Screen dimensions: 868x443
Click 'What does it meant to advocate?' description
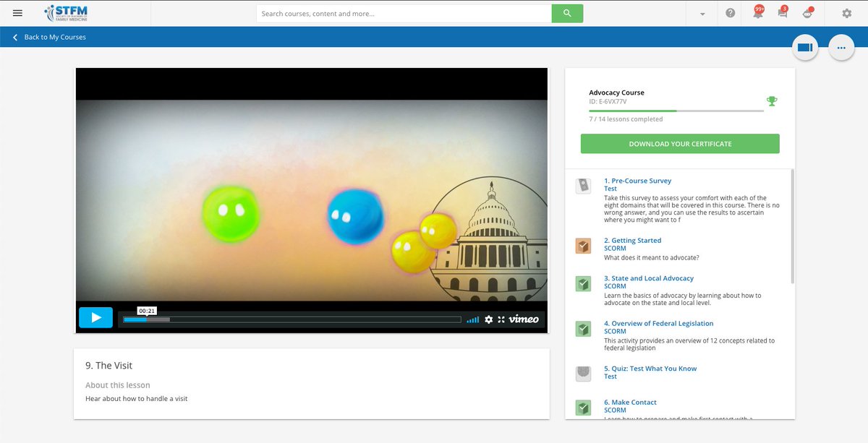click(x=652, y=257)
